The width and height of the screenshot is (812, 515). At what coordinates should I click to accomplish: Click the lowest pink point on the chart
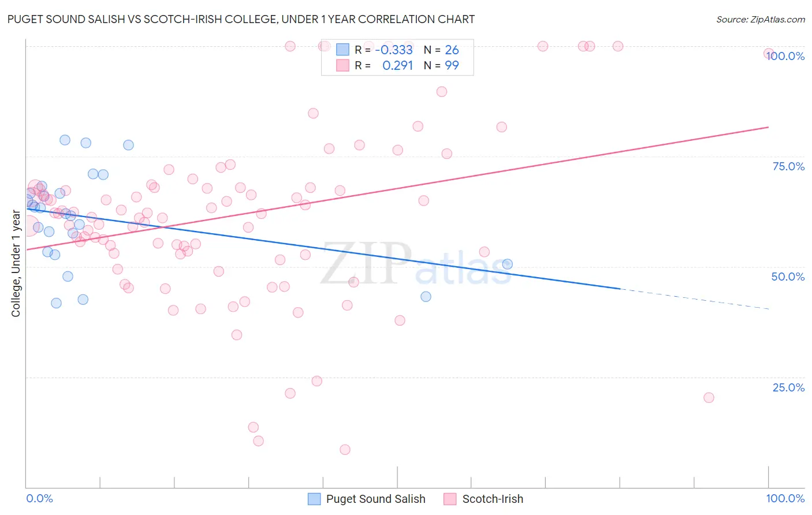[x=345, y=450]
